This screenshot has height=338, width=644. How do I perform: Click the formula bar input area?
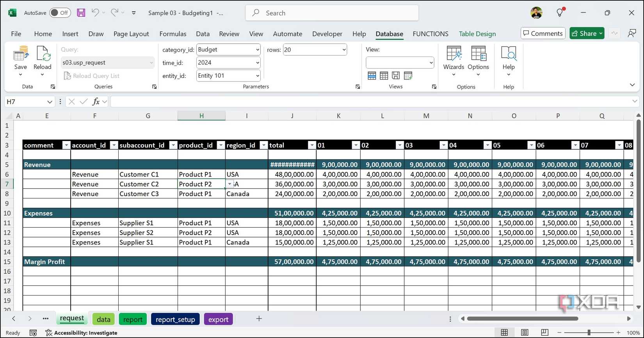[x=371, y=102]
